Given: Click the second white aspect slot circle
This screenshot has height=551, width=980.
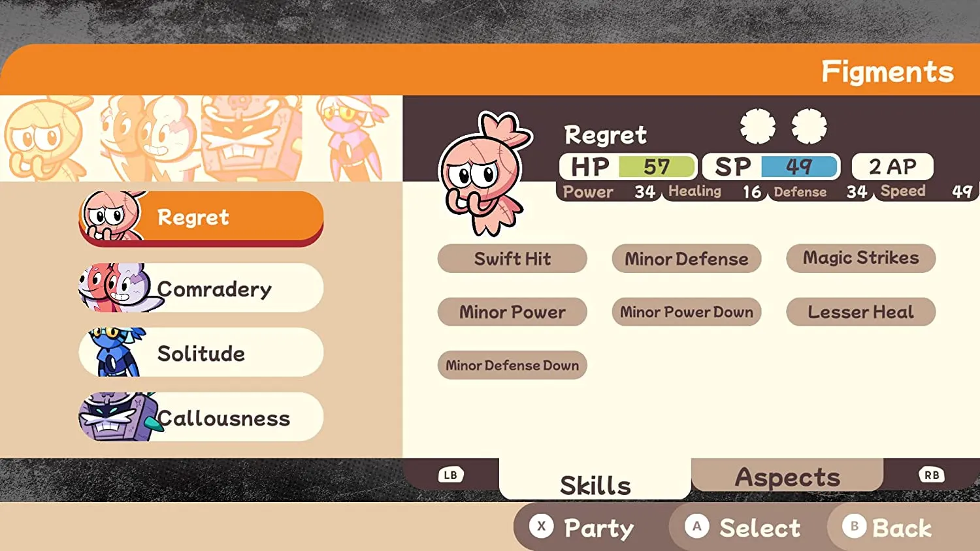Looking at the screenshot, I should pyautogui.click(x=809, y=126).
